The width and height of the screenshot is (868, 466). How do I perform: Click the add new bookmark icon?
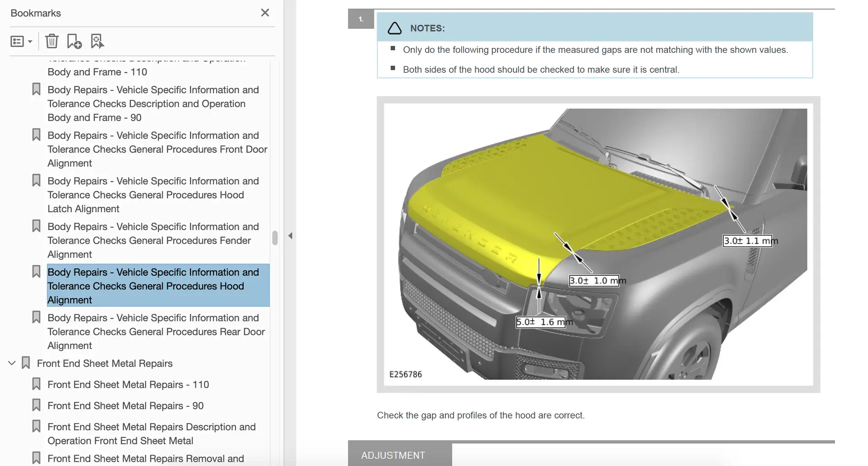pyautogui.click(x=74, y=41)
